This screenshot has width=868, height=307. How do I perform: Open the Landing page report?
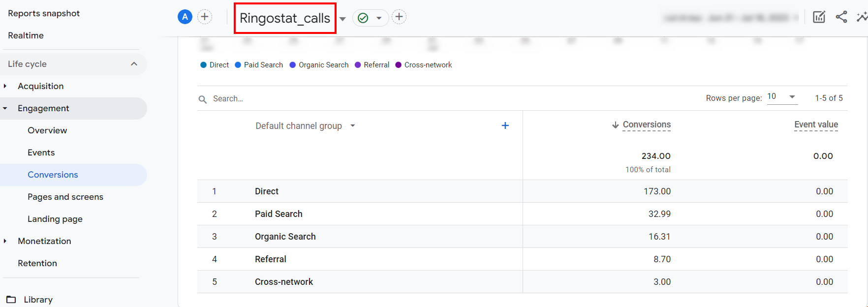(55, 219)
